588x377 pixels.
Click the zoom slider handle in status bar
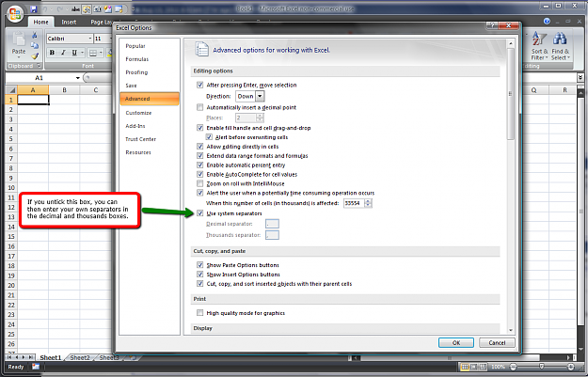[542, 367]
